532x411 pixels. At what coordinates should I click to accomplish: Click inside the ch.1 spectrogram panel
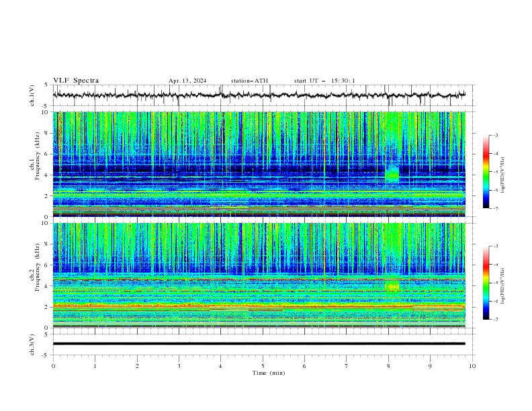(x=259, y=164)
